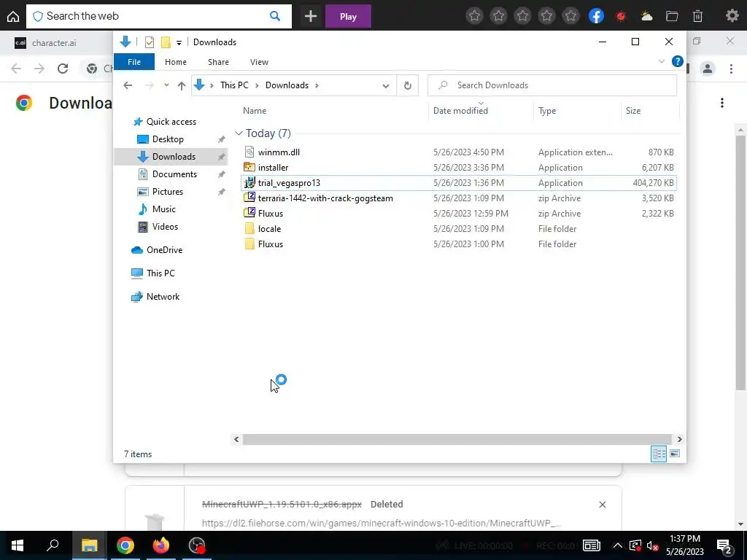Screen dimensions: 747x560
Task: Select This PC in navigation pane
Action: click(x=160, y=273)
